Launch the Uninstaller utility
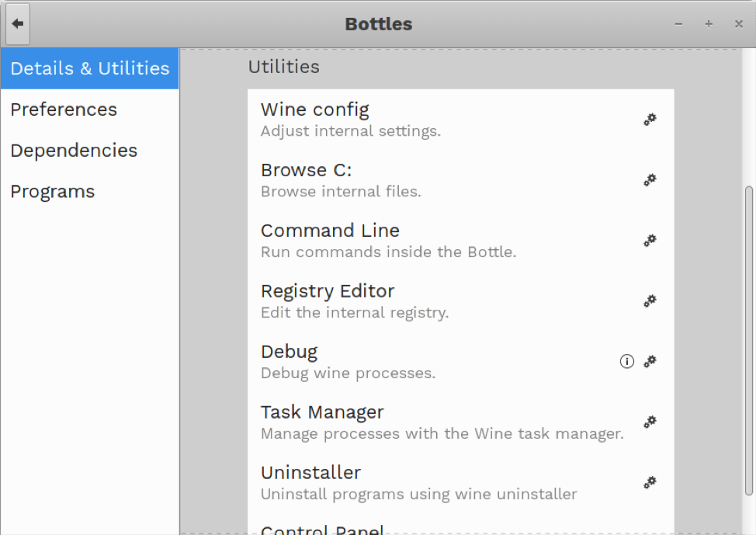Image resolution: width=756 pixels, height=535 pixels. 310,472
